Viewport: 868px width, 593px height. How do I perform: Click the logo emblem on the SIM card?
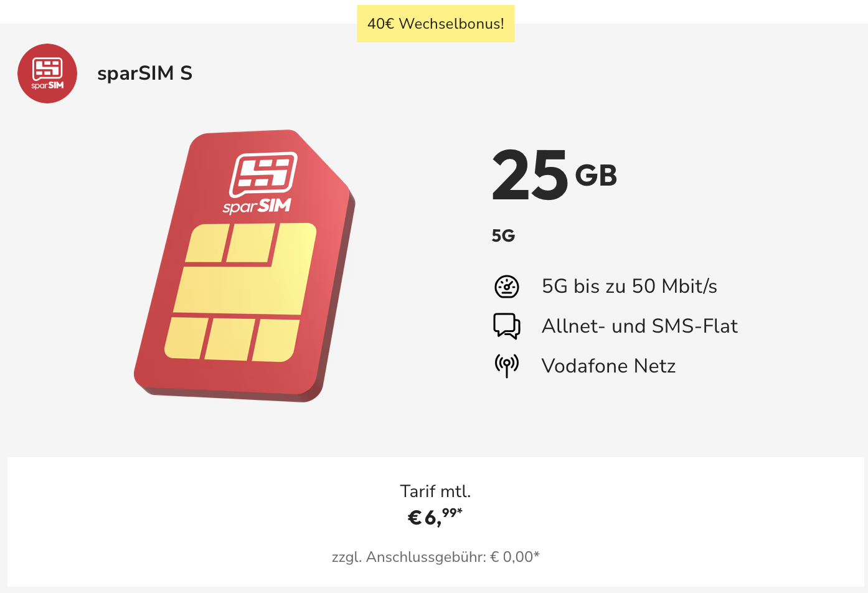[263, 174]
